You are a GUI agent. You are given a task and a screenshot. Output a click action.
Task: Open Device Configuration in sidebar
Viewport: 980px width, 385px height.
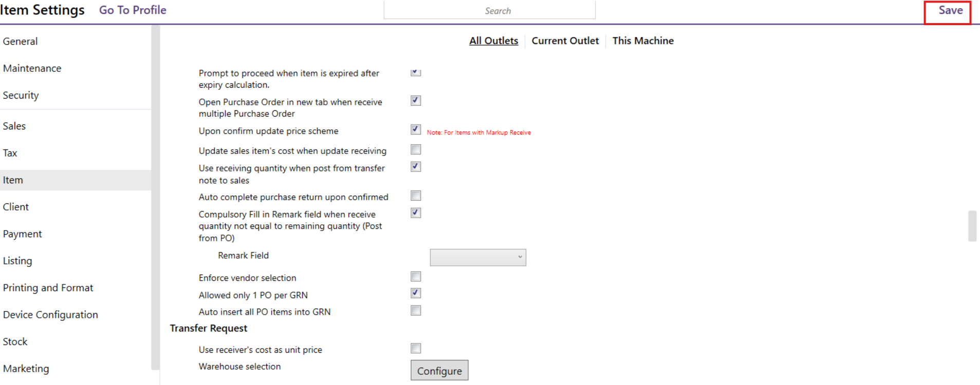[x=50, y=315]
